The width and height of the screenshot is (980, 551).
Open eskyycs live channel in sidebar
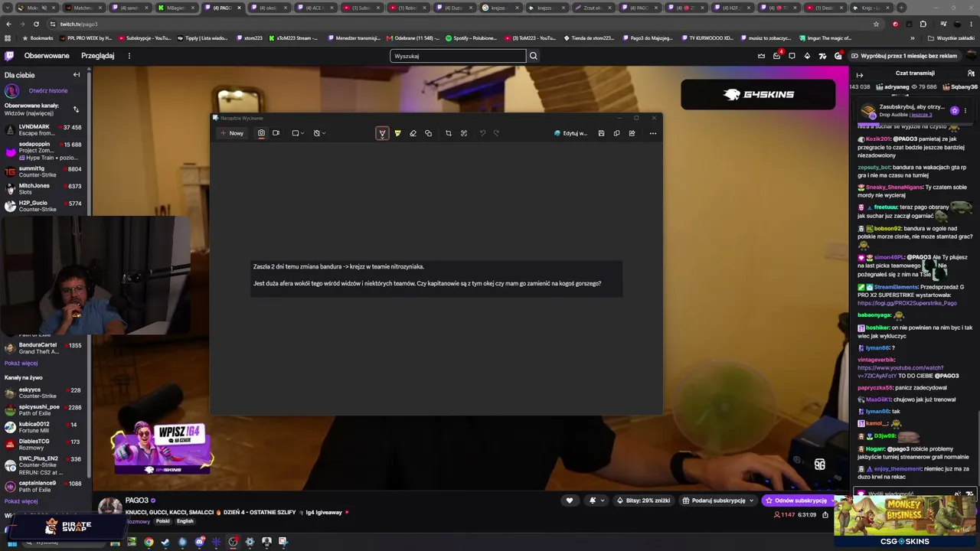[44, 393]
